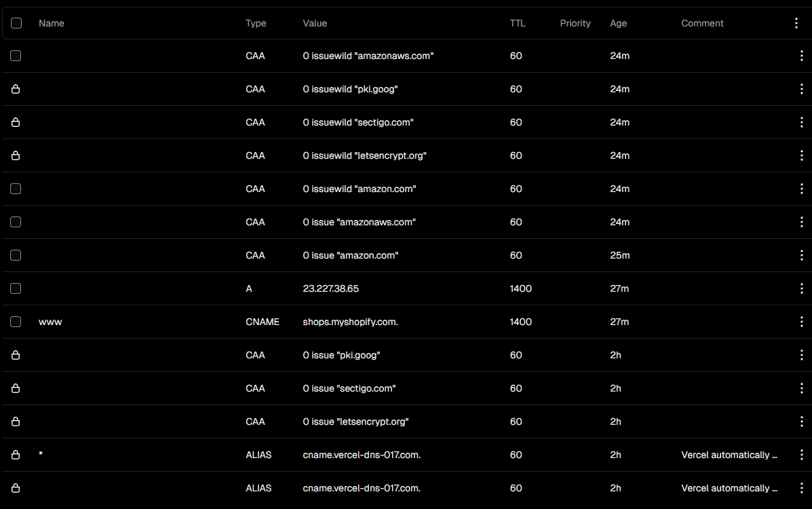Expand the three-dot menu for the A record row

[x=802, y=288]
